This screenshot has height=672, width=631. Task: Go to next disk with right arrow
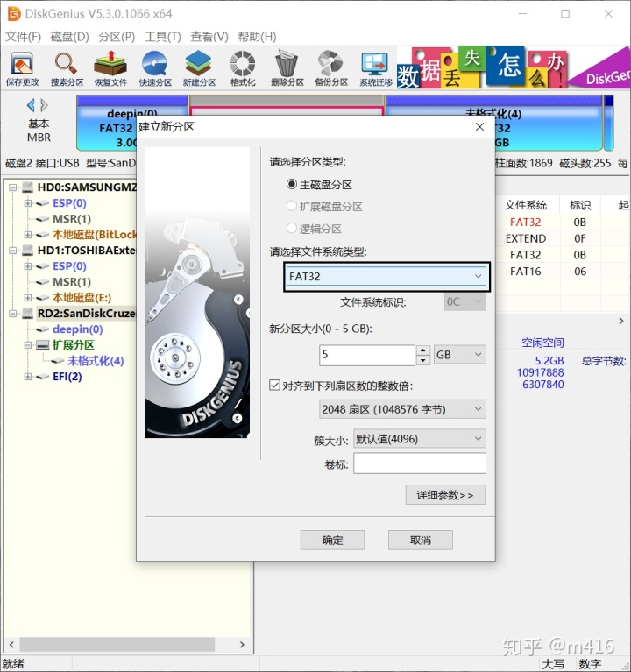click(x=44, y=105)
